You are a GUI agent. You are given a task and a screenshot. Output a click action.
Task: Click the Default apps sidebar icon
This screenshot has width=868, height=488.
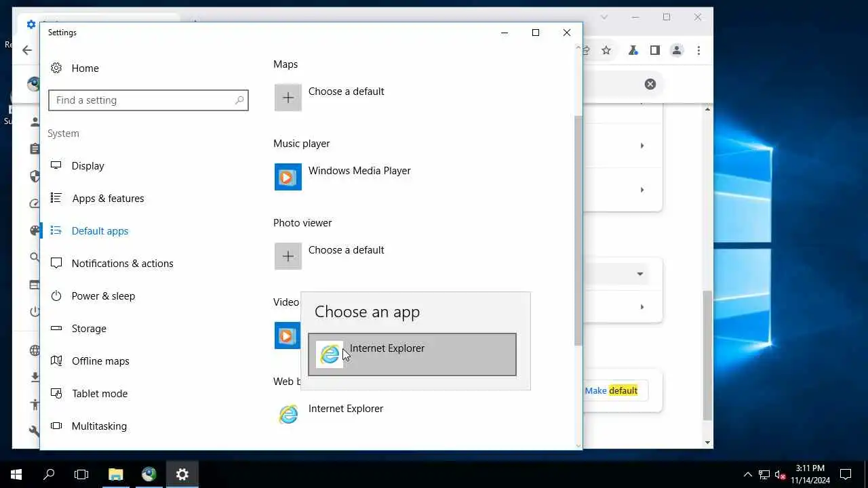pyautogui.click(x=56, y=230)
